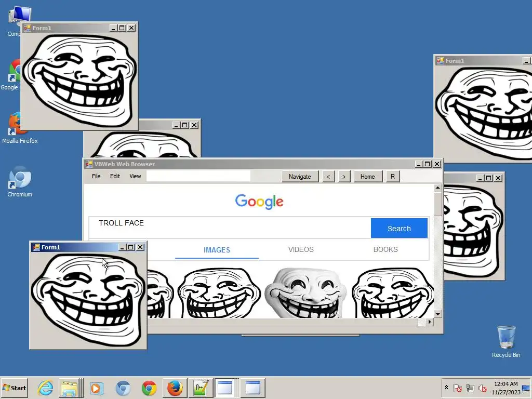Click the TROLL FACE search box
Viewport: 532px width, 399px height.
[x=230, y=228]
